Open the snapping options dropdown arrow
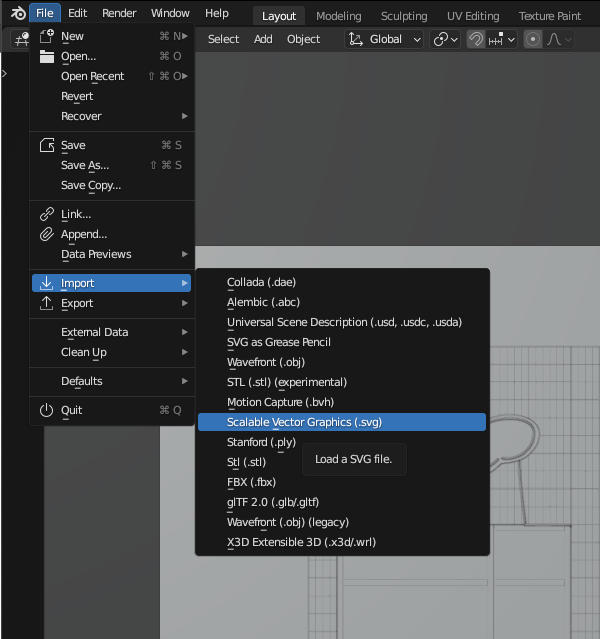The image size is (600, 639). [x=511, y=40]
